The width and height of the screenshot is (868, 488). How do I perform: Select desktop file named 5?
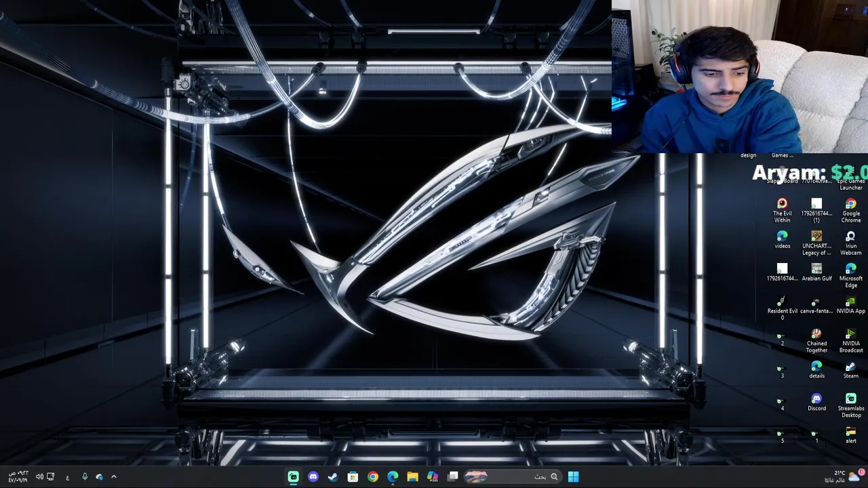coord(782,436)
